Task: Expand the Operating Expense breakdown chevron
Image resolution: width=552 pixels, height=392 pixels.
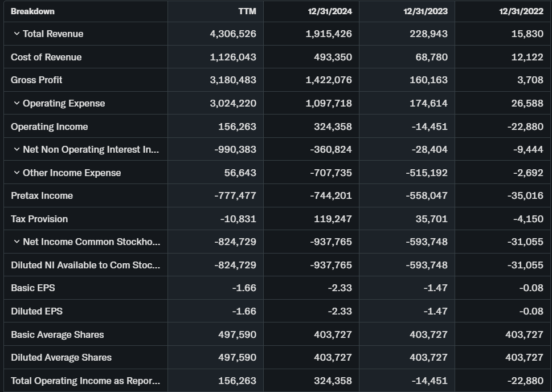Action: [17, 104]
